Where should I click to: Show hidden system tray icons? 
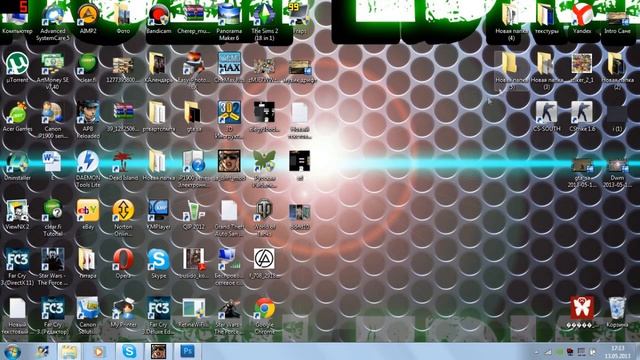537,352
